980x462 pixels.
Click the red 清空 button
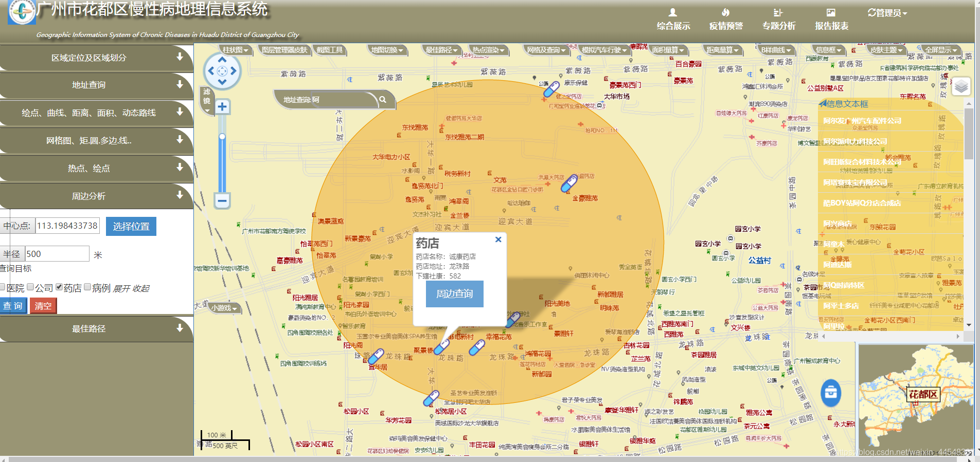click(x=43, y=306)
